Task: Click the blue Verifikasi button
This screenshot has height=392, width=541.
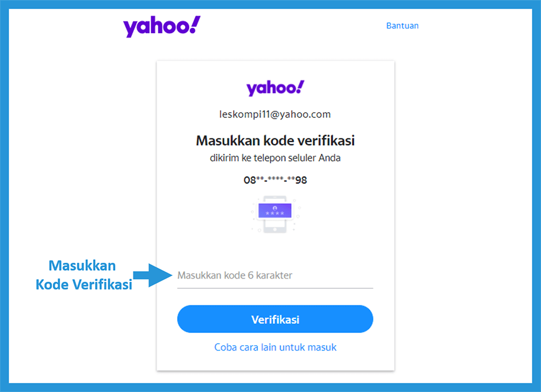Action: 275,319
